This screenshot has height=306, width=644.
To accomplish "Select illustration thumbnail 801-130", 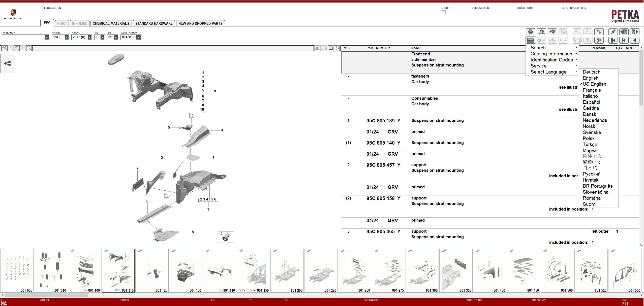I will point(186,271).
